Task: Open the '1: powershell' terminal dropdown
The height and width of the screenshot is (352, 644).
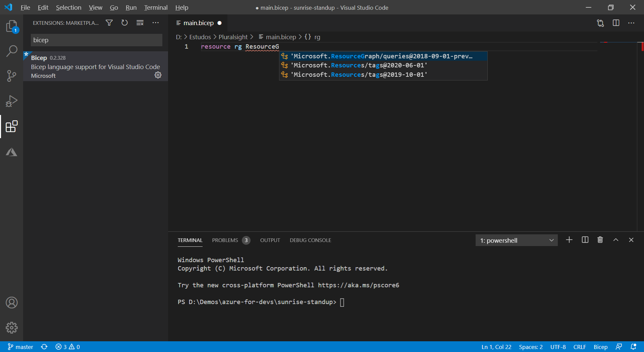Action: pos(517,240)
